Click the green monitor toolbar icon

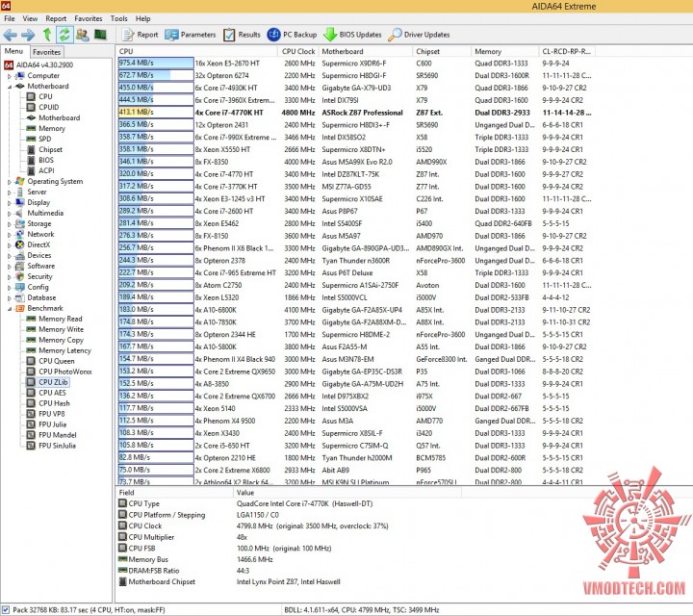pos(101,35)
